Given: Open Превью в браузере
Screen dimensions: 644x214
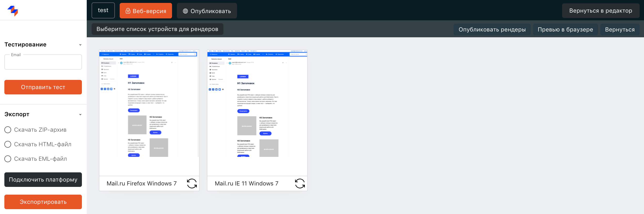Looking at the screenshot, I should coord(565,30).
